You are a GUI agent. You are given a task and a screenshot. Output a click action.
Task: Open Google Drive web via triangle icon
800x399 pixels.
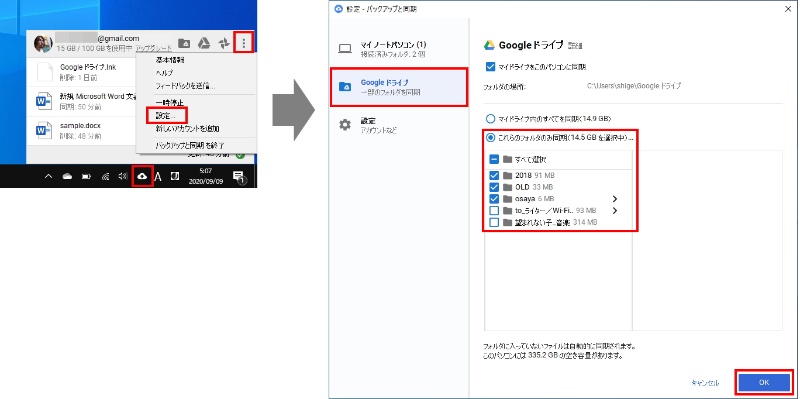pos(204,43)
